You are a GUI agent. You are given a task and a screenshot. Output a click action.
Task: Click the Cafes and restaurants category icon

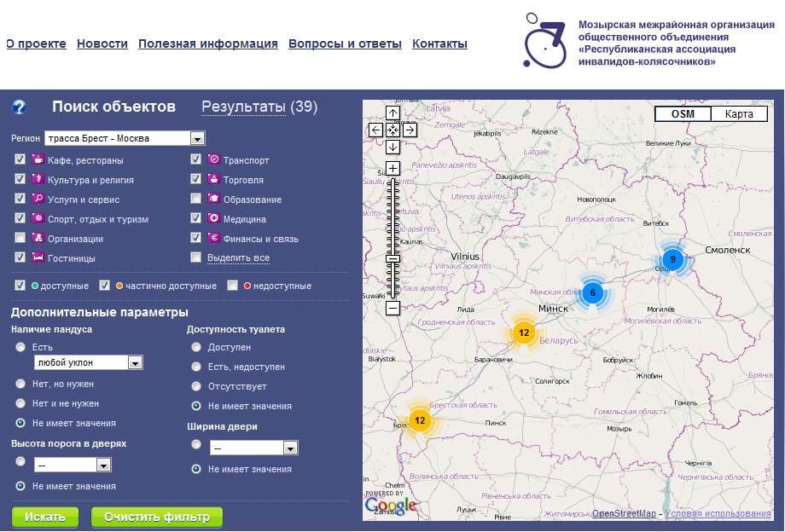[x=38, y=159]
